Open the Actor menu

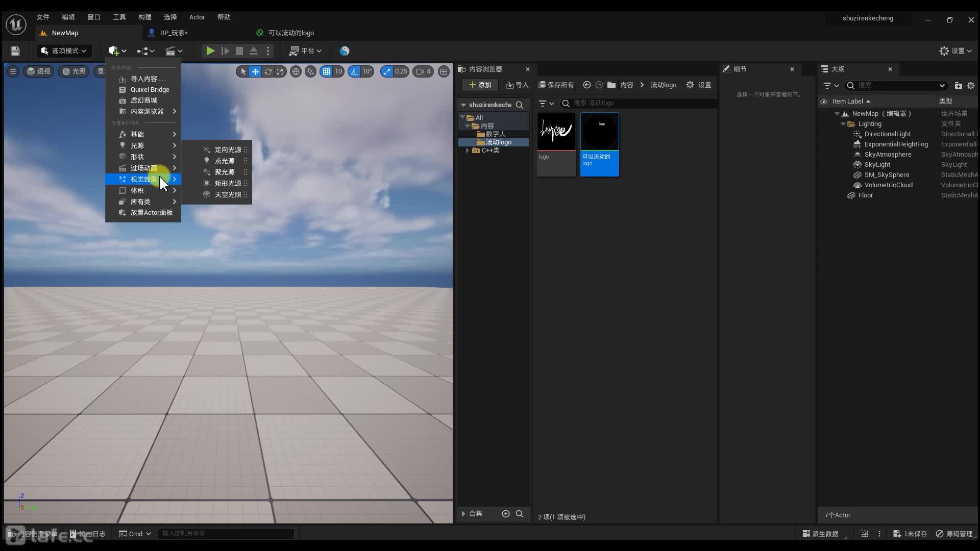click(197, 17)
